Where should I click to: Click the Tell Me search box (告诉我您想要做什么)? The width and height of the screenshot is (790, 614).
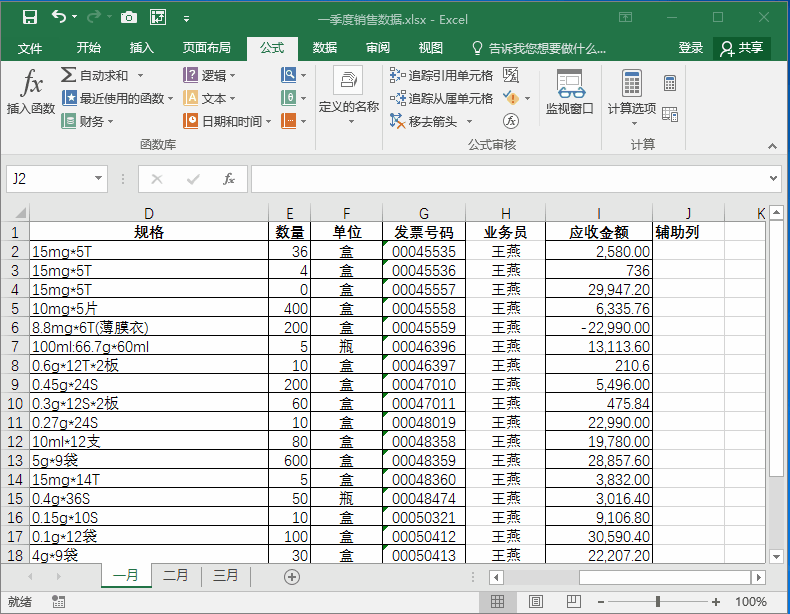pyautogui.click(x=540, y=48)
